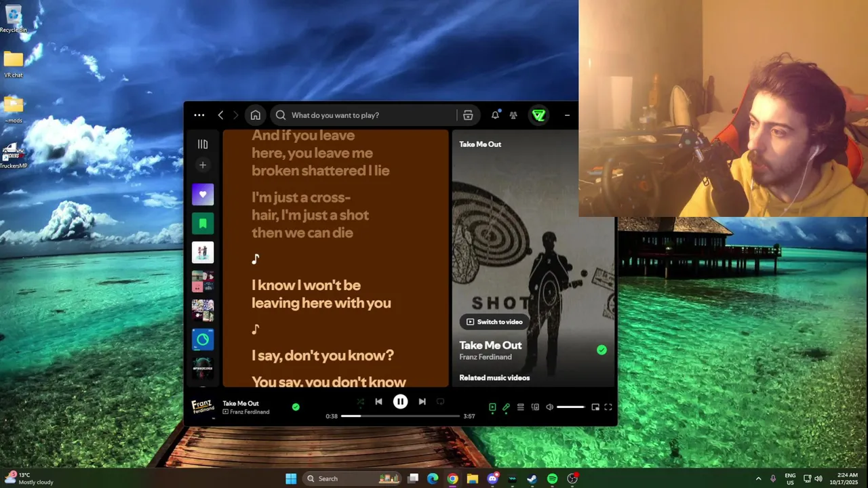Click the Switch to video button

(494, 322)
